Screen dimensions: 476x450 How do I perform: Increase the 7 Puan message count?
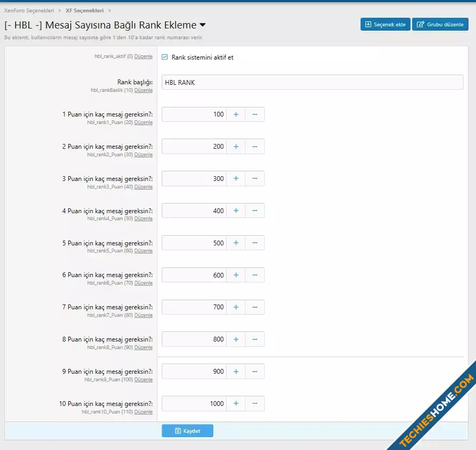(236, 307)
